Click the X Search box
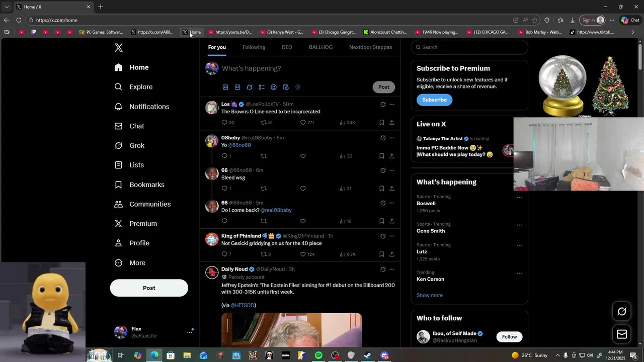Image resolution: width=644 pixels, height=362 pixels. point(469,47)
